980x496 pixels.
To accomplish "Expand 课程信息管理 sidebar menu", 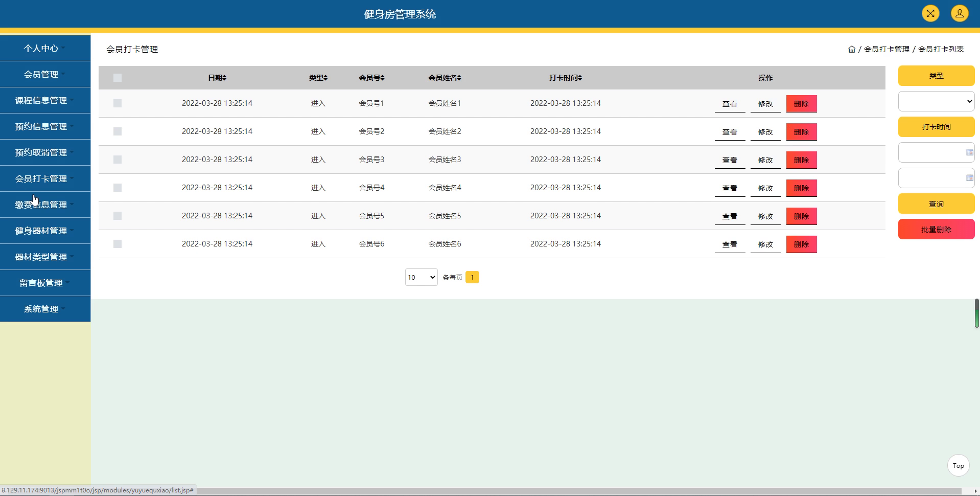I will [x=45, y=100].
